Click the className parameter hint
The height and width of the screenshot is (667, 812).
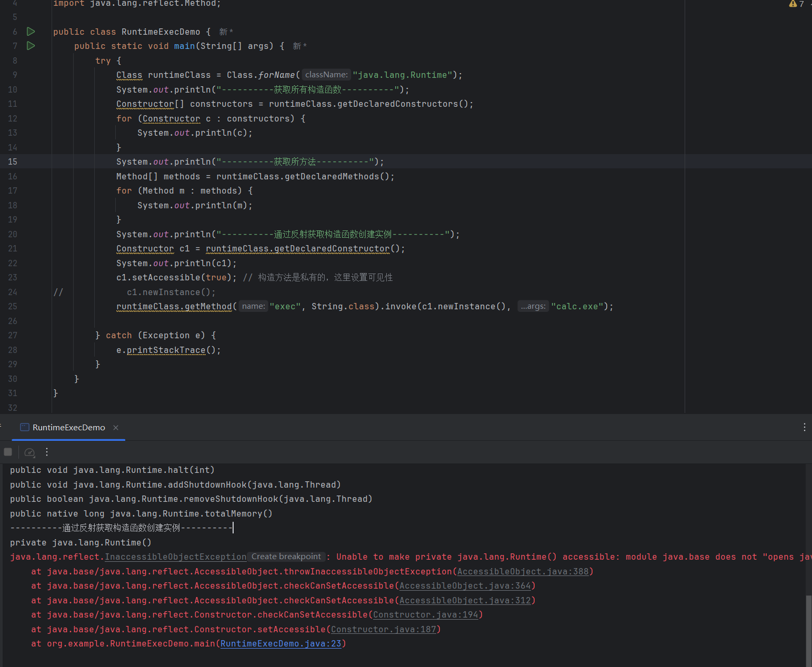[x=326, y=75]
